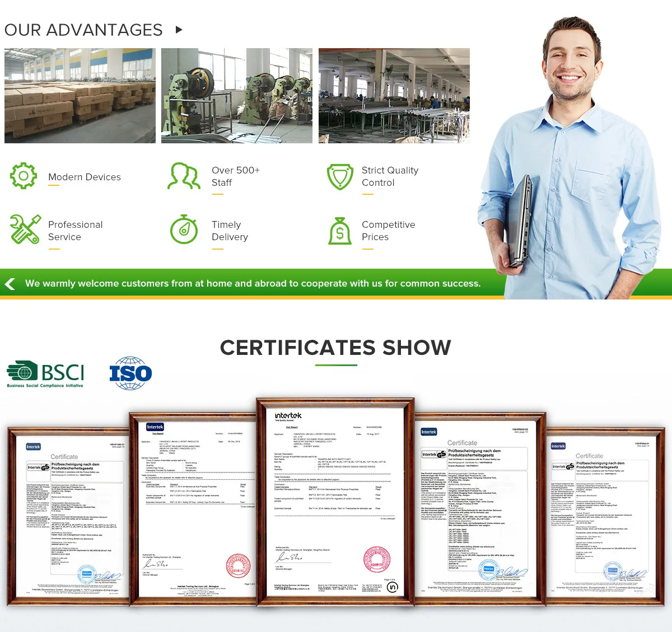Open the green press machines photo
672x632 pixels.
pyautogui.click(x=237, y=96)
